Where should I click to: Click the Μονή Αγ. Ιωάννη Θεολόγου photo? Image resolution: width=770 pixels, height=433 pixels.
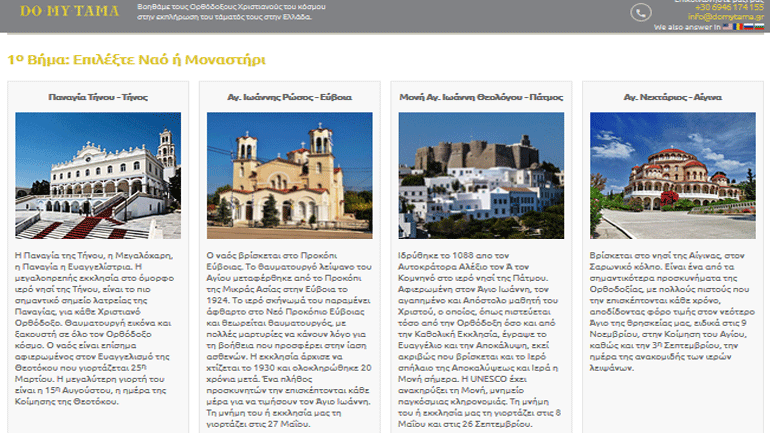pyautogui.click(x=481, y=175)
